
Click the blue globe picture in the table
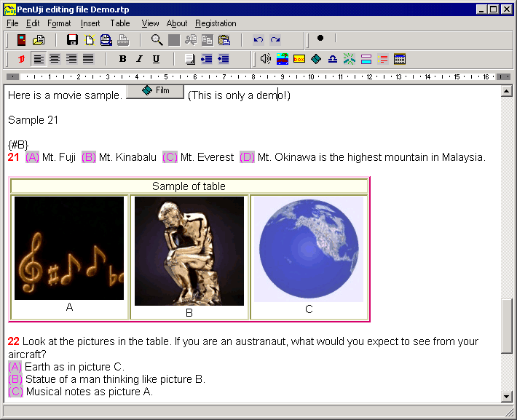click(x=309, y=248)
